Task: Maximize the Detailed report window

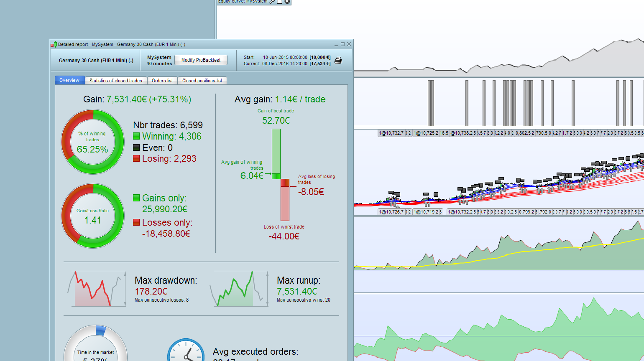Action: [x=343, y=44]
